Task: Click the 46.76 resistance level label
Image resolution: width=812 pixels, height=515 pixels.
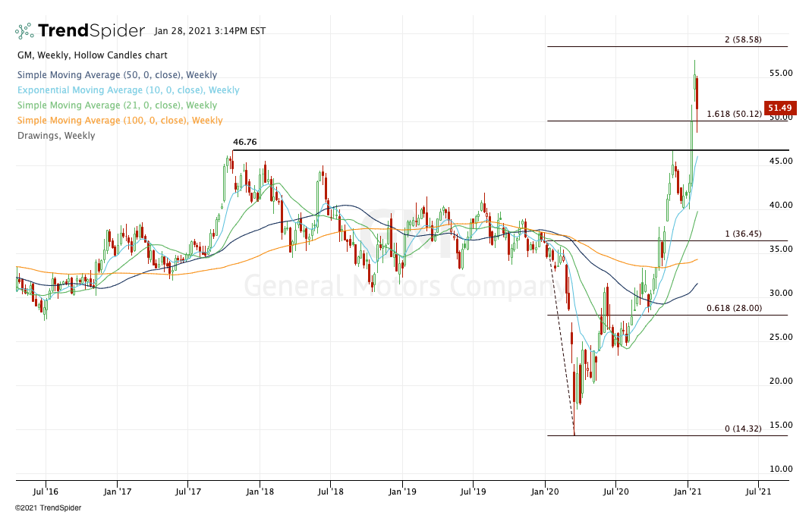Action: pos(245,142)
